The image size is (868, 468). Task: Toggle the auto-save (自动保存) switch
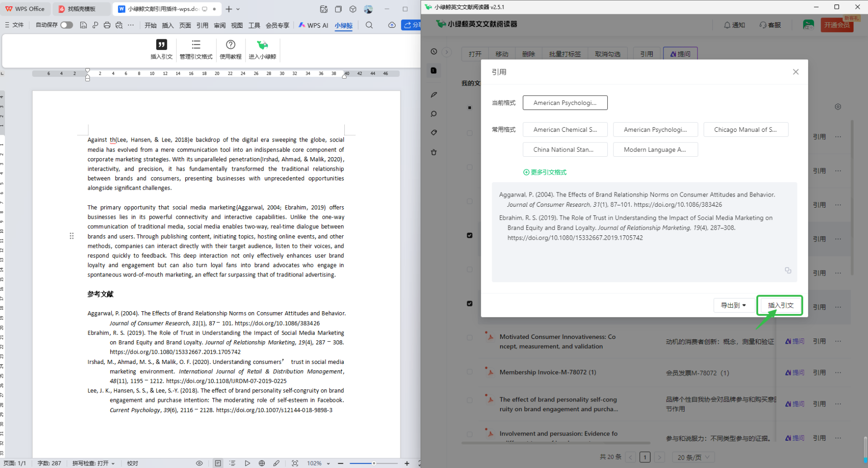pos(67,25)
